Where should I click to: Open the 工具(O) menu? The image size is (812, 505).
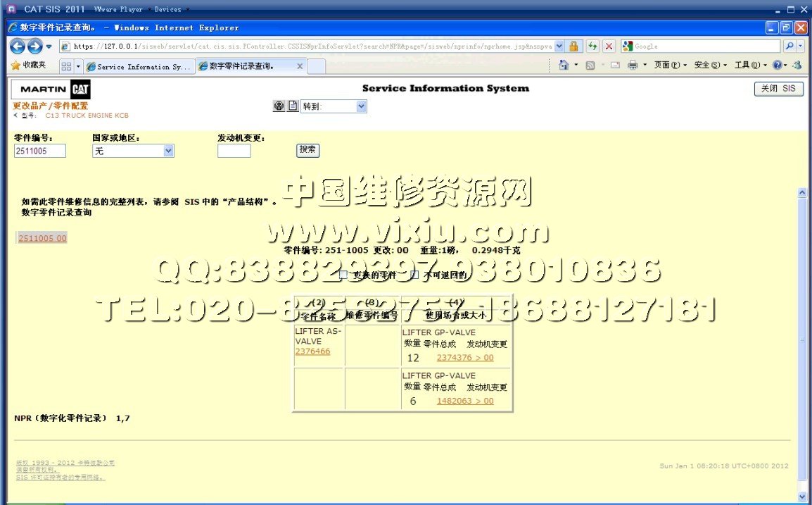(750, 66)
